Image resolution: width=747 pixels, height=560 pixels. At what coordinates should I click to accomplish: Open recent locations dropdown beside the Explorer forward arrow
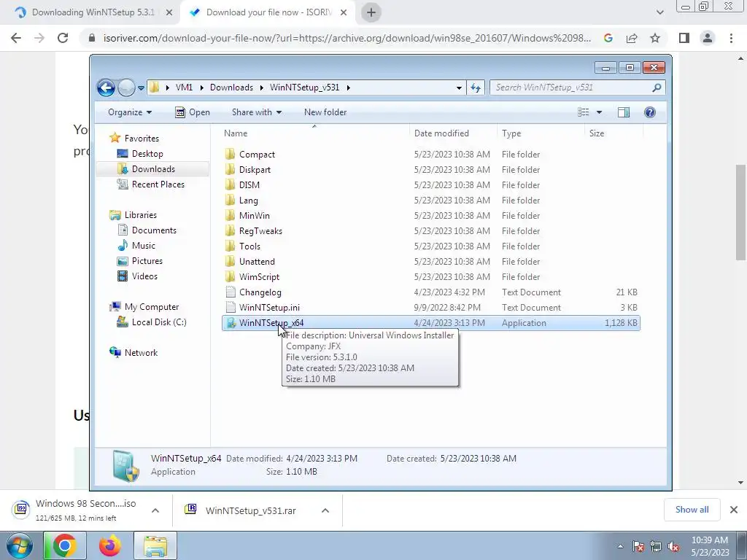(141, 88)
